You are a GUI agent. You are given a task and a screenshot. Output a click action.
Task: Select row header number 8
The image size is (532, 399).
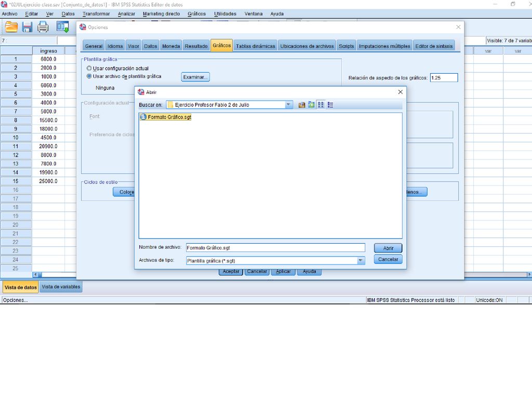(16, 120)
